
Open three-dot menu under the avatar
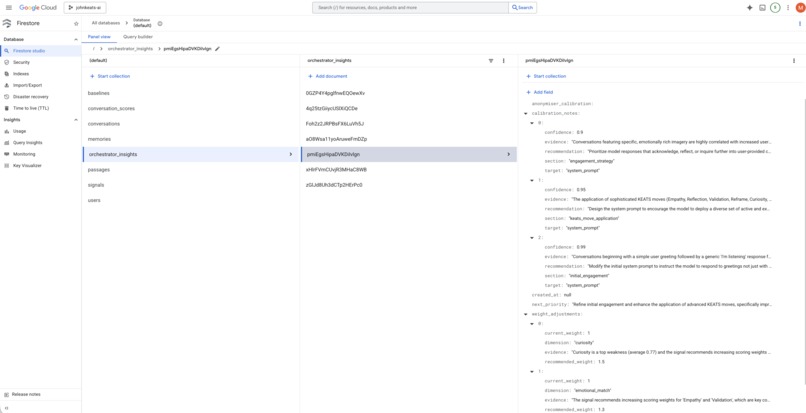pos(799,24)
